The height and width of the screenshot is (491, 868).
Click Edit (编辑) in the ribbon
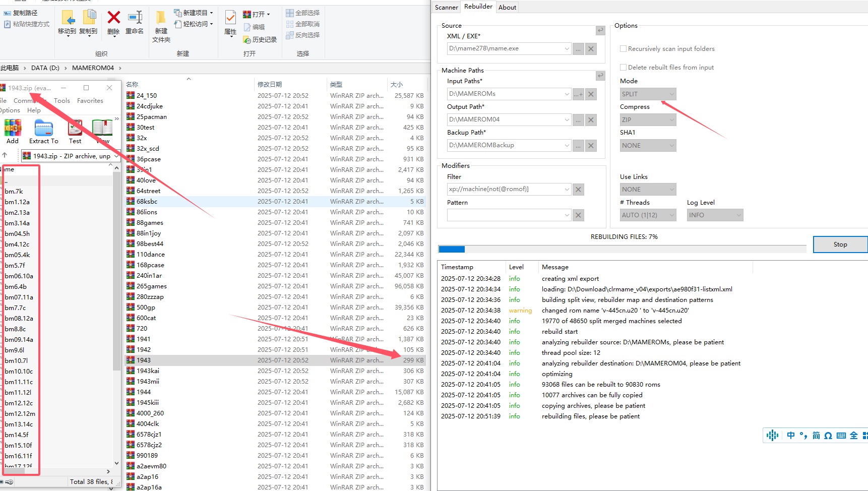click(254, 27)
